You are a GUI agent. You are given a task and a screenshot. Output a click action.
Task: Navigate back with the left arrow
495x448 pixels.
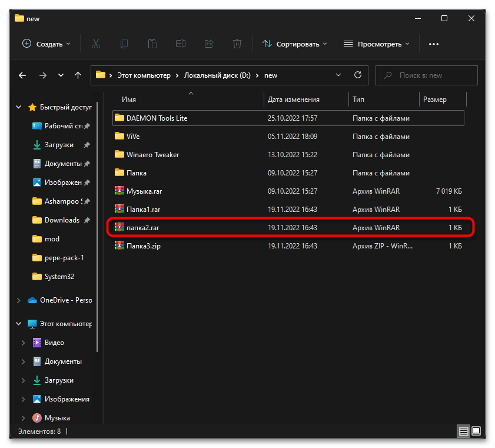(x=22, y=75)
